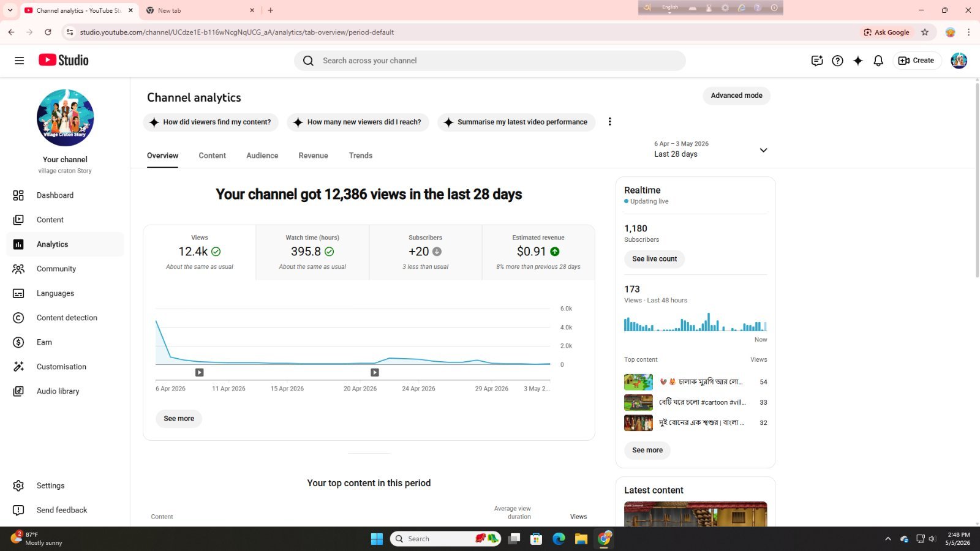This screenshot has height=551, width=980.
Task: Open the realtime video with 33 views
Action: tap(695, 402)
